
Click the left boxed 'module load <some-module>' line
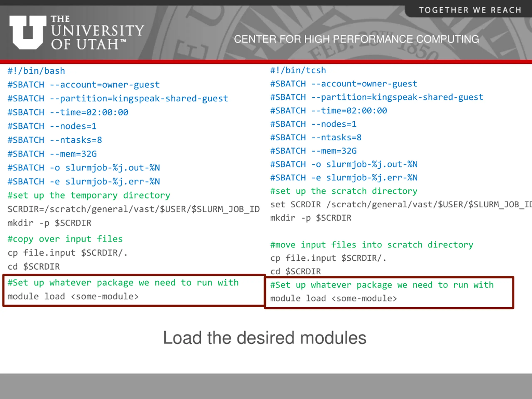(x=73, y=296)
